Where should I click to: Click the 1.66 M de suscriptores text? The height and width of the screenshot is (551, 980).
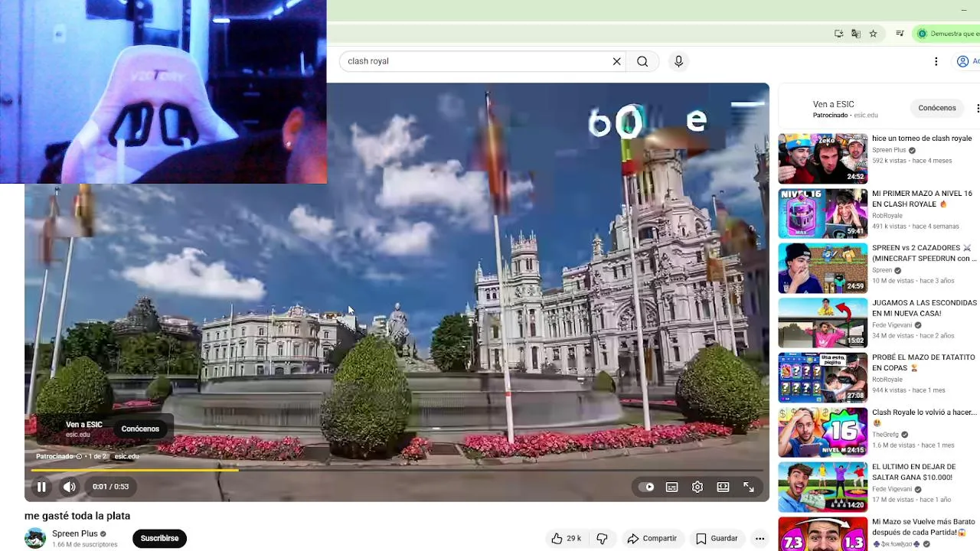(x=85, y=545)
